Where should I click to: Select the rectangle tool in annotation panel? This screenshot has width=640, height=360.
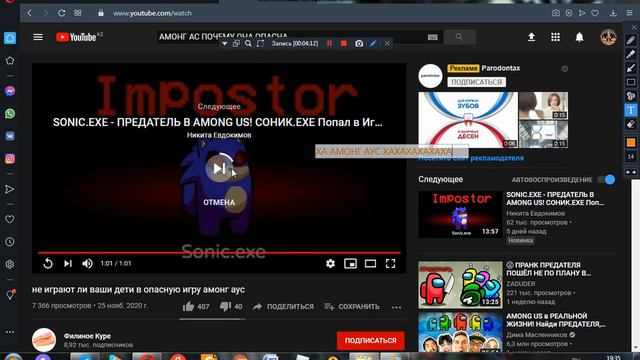(x=631, y=82)
